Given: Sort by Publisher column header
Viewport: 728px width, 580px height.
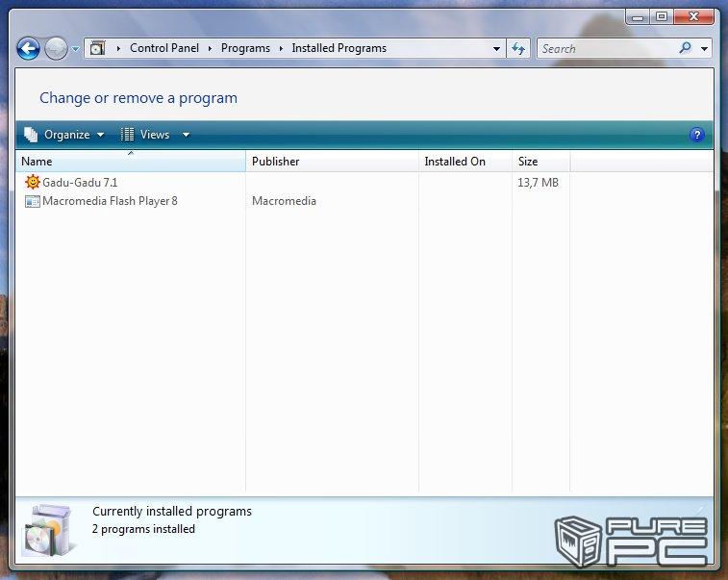Looking at the screenshot, I should (332, 162).
